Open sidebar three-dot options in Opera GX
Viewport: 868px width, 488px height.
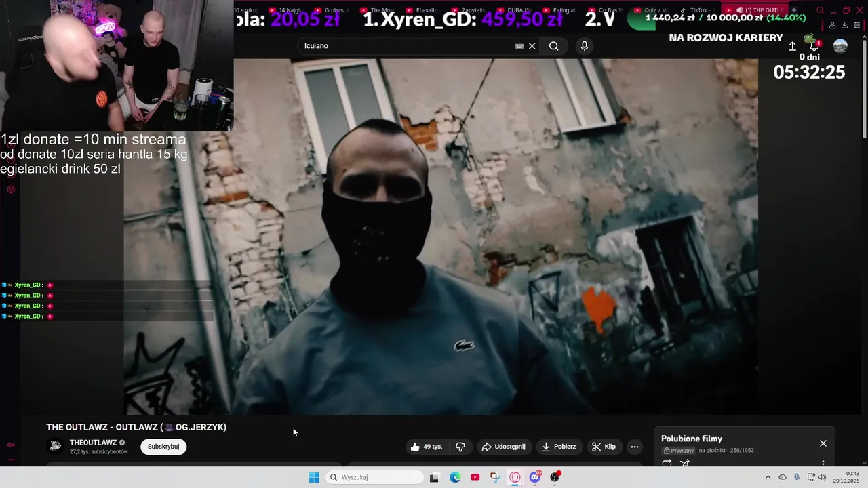click(11, 460)
